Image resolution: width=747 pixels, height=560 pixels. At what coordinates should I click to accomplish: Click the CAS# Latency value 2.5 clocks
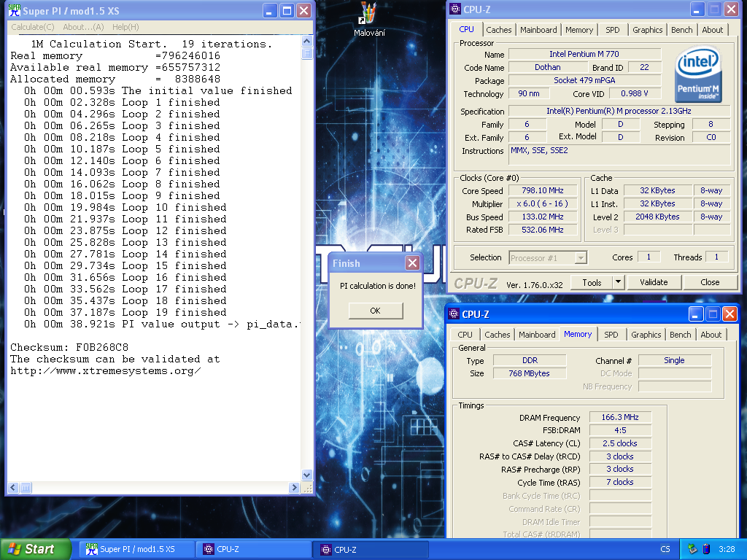(620, 443)
